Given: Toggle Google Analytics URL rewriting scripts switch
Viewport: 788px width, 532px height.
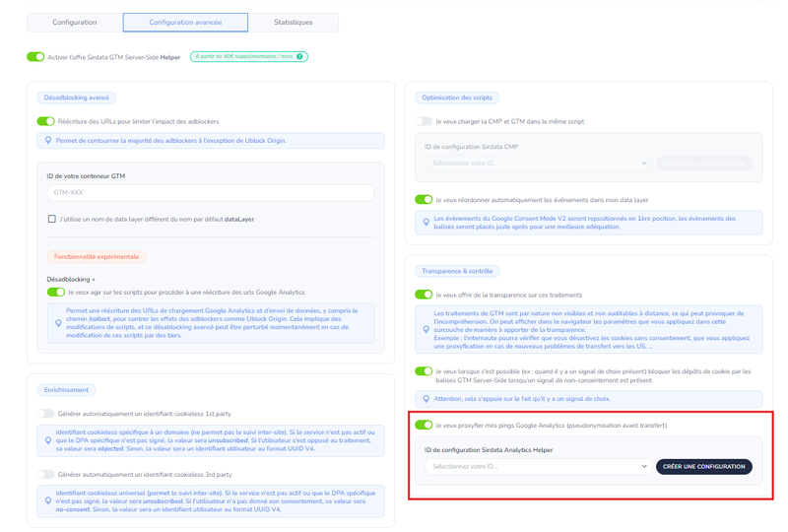Looking at the screenshot, I should (55, 292).
